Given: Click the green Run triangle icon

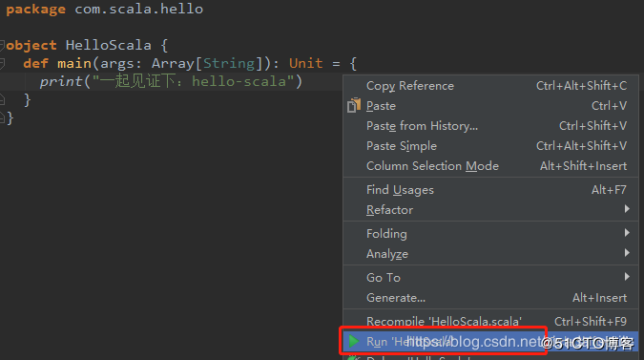Looking at the screenshot, I should tap(354, 341).
